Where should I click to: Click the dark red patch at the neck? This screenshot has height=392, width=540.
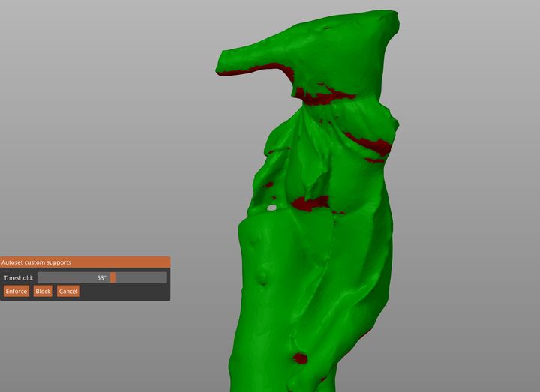[324, 96]
